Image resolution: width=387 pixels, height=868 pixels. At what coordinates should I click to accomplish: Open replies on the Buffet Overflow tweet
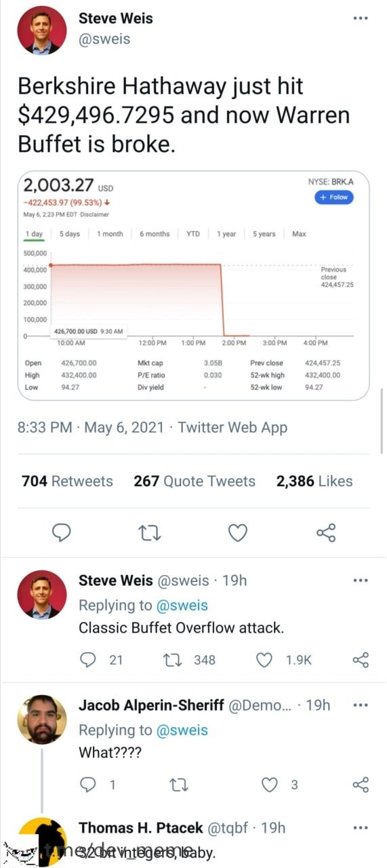pos(101,659)
